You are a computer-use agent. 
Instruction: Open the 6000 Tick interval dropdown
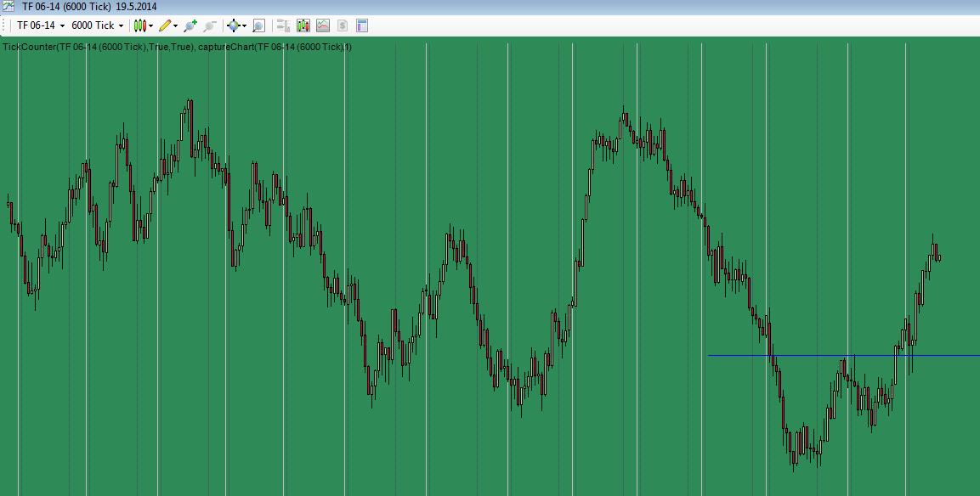[x=97, y=25]
